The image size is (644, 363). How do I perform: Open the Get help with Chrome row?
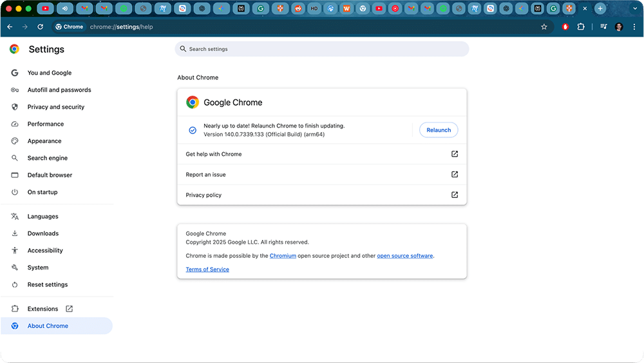[321, 154]
